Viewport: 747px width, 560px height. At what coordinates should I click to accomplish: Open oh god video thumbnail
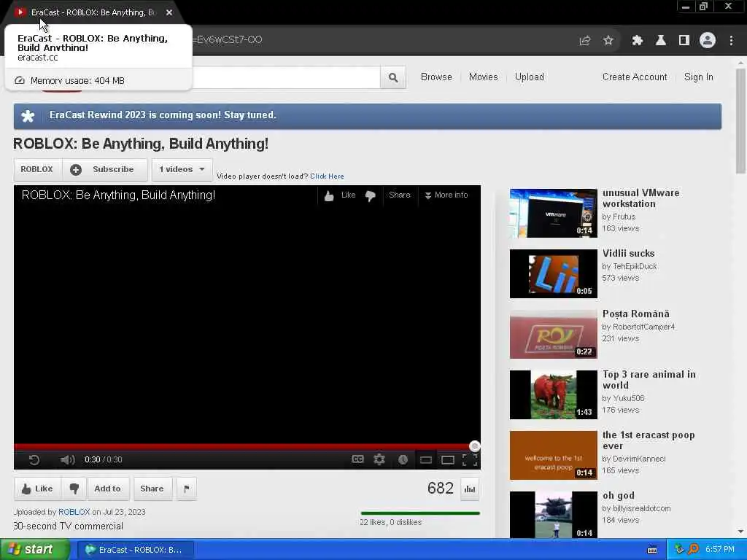click(553, 515)
